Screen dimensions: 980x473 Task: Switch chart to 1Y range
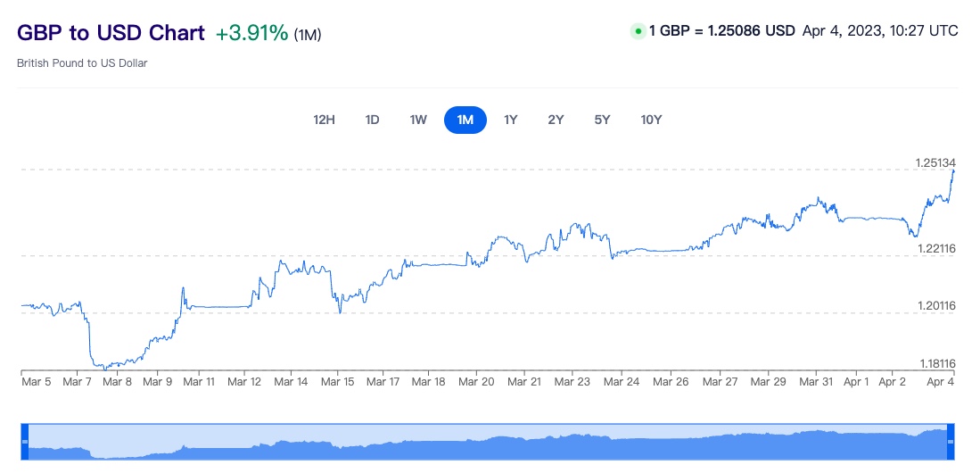pyautogui.click(x=511, y=120)
